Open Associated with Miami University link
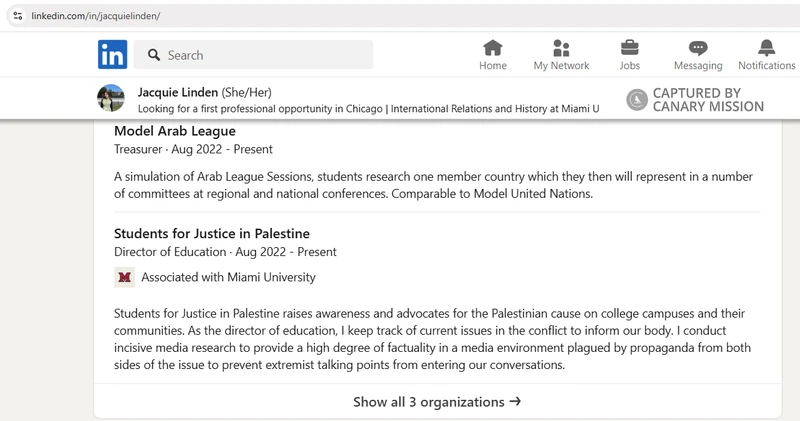This screenshot has height=421, width=800. tap(228, 277)
